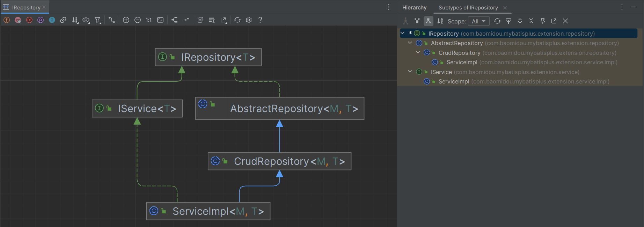Image resolution: width=644 pixels, height=227 pixels.
Task: Select the IRepository<T> diagram node
Action: click(x=208, y=57)
